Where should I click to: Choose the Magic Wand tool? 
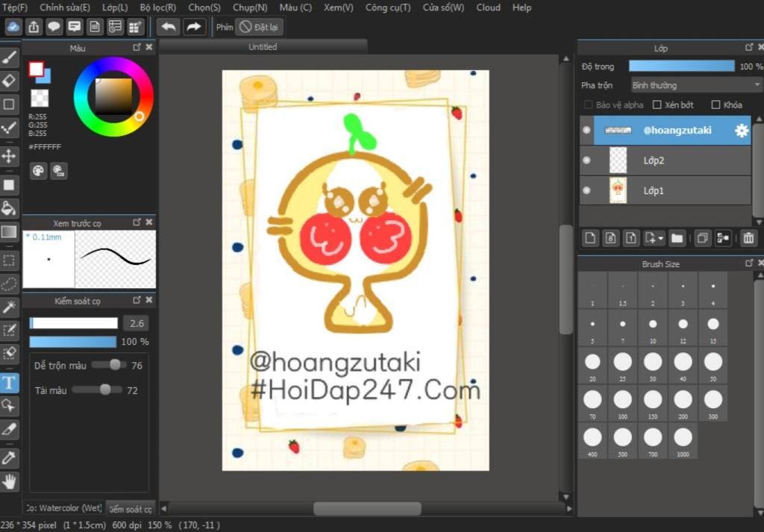9,307
